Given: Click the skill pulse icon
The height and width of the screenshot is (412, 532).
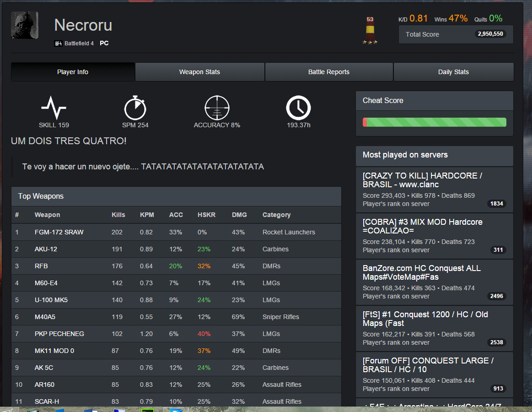Looking at the screenshot, I should (54, 108).
